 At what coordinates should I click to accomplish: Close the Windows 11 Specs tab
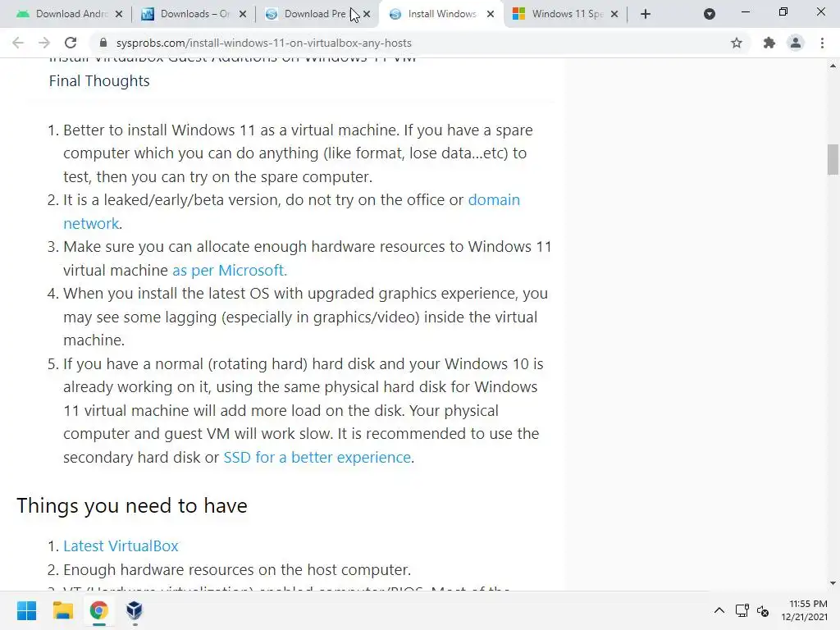tap(614, 14)
